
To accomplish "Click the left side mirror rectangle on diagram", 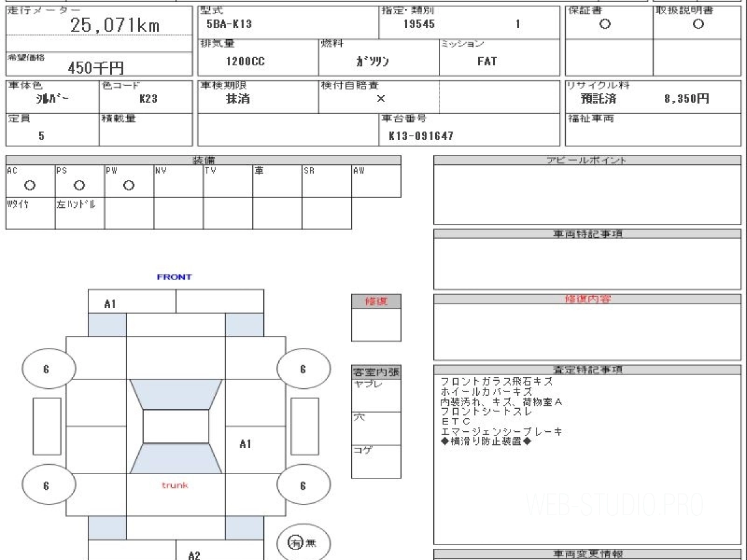I will 47,426.
